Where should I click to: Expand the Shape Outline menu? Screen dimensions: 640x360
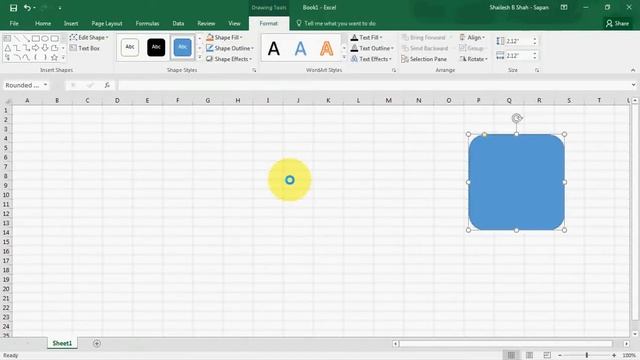(x=230, y=48)
